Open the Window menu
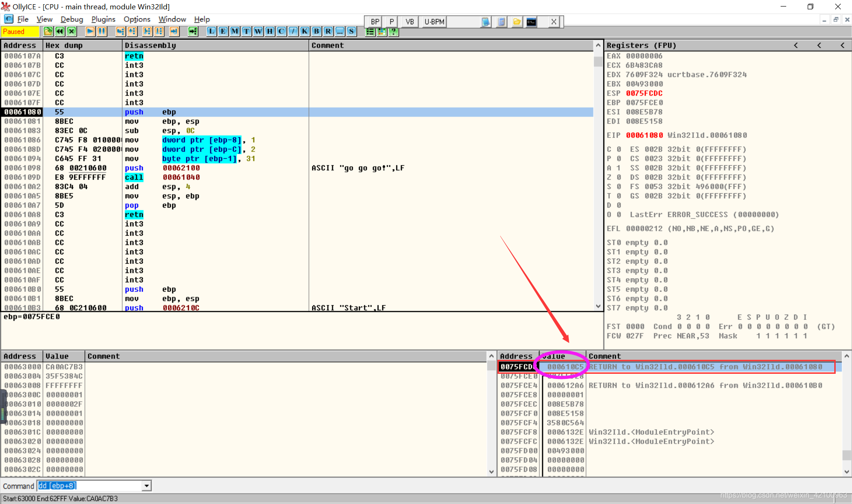852x504 pixels. tap(172, 19)
